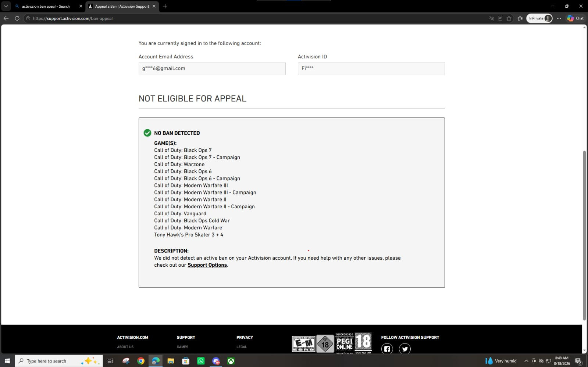Click the ACTIVISION.COM footer heading
588x367 pixels.
click(133, 337)
